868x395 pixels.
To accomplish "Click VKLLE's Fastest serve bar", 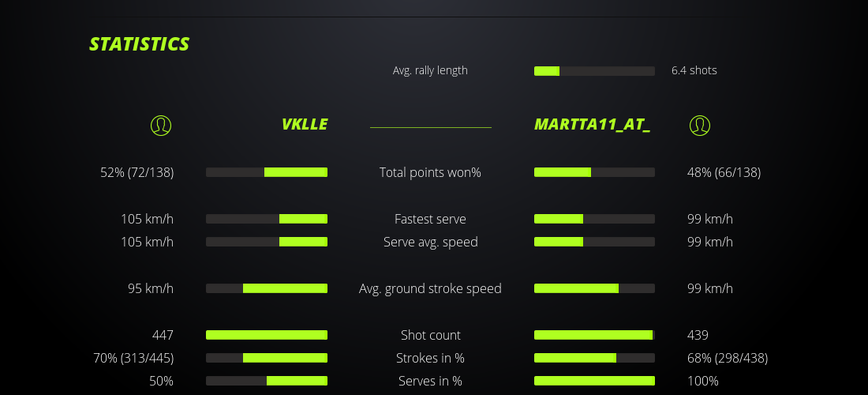I will pyautogui.click(x=267, y=219).
